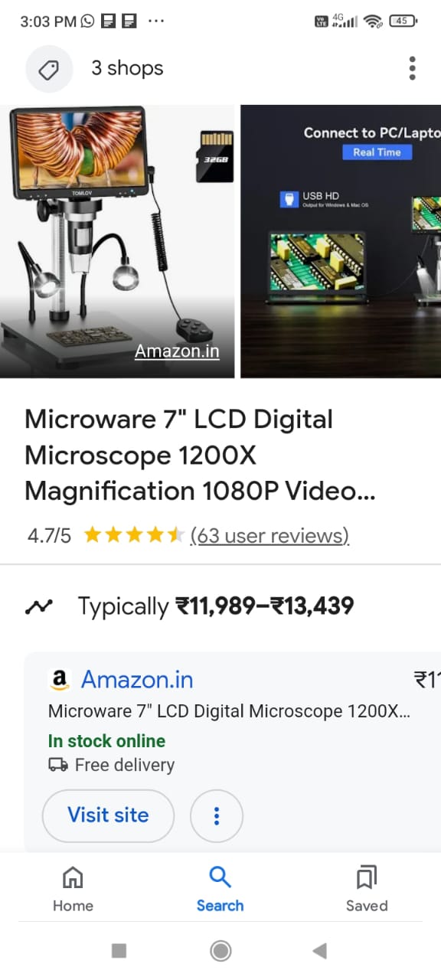Viewport: 441px width, 980px height.
Task: Click the Visit site button
Action: click(x=108, y=816)
